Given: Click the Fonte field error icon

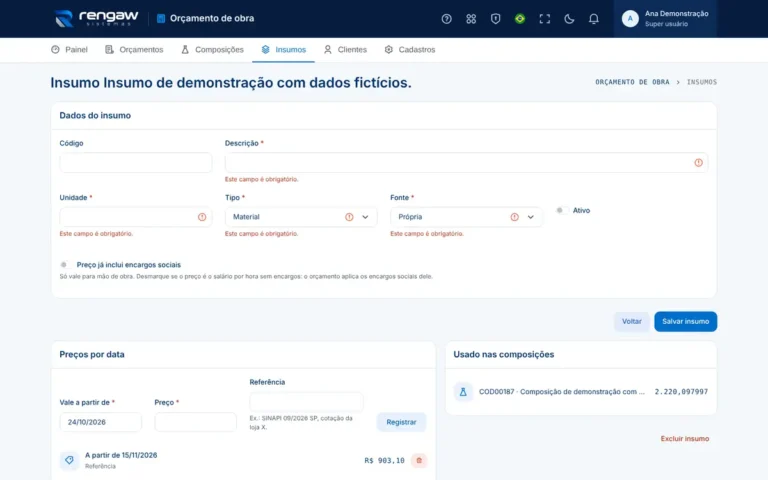Looking at the screenshot, I should [x=514, y=217].
